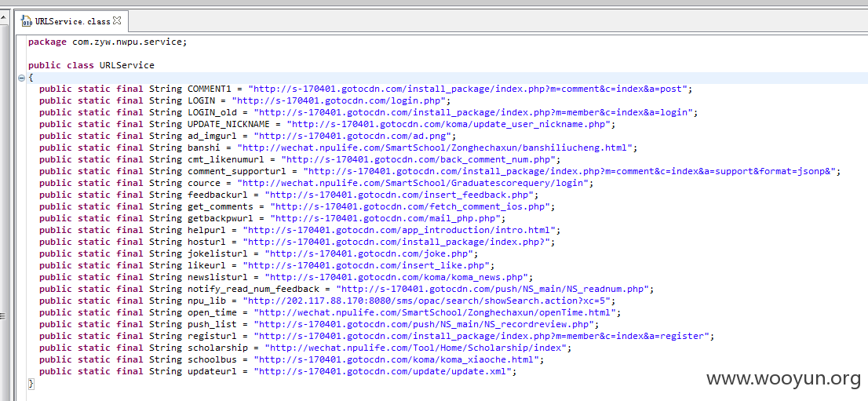Select the banshi variable name

click(x=204, y=148)
